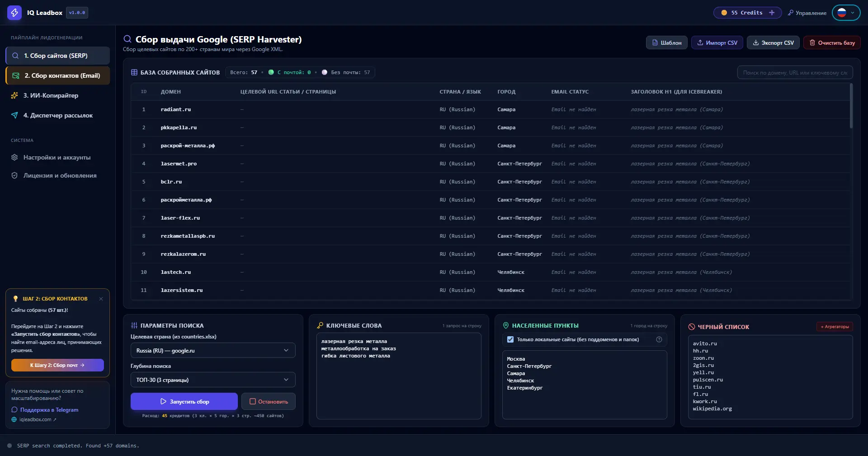Expand the language selector chevron
The image size is (868, 456).
(853, 13)
